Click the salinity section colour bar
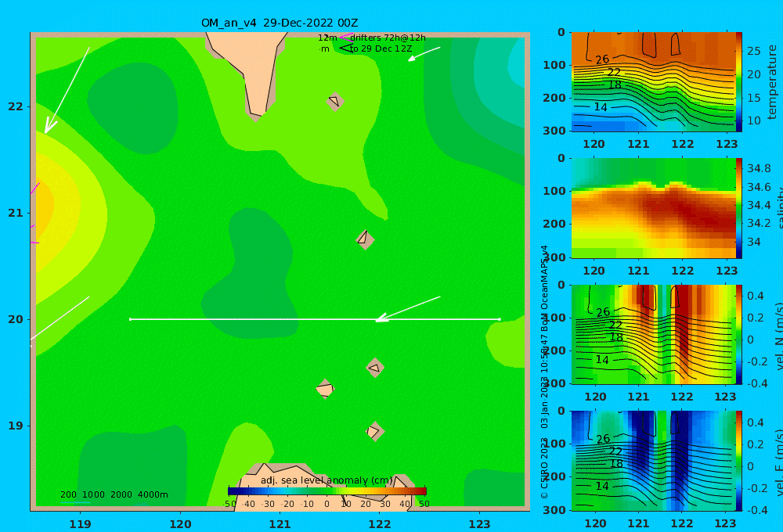The width and height of the screenshot is (783, 532). click(x=739, y=208)
